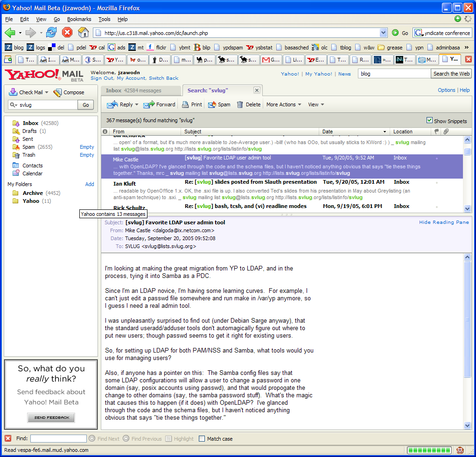Click Hide Reading Pane link
The image size is (476, 457).
click(443, 222)
